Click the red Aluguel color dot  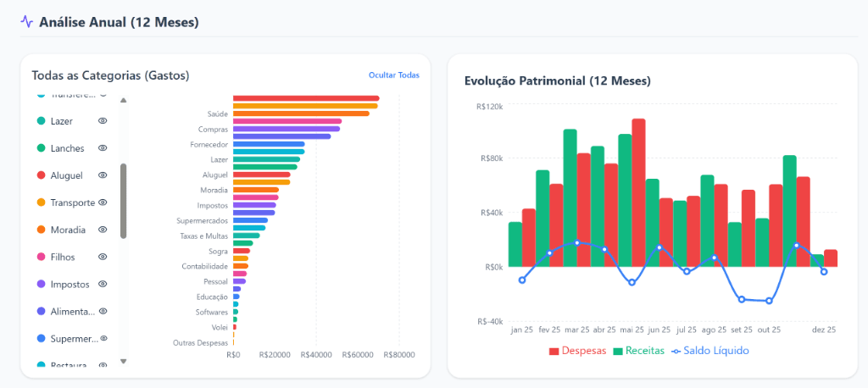click(x=41, y=175)
